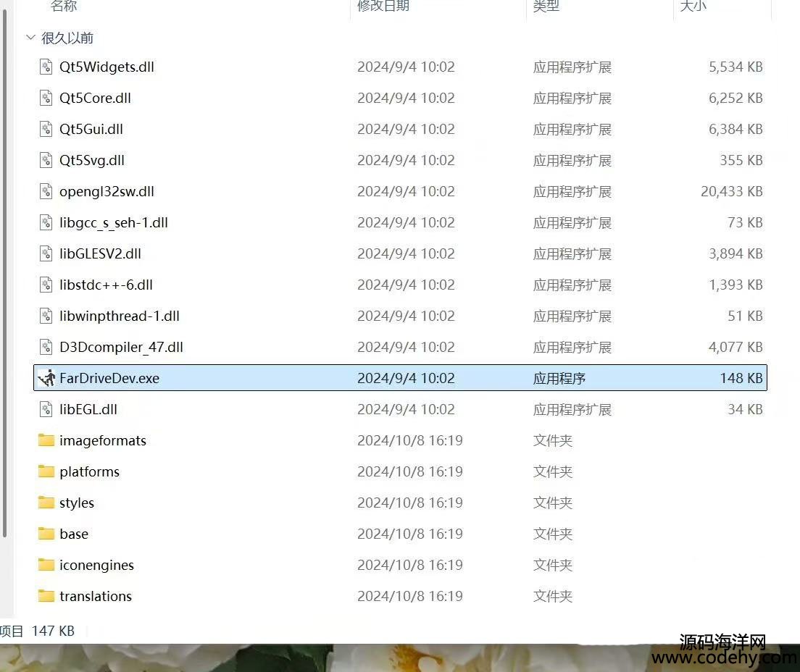Click the translations folder icon
The image size is (800, 672).
point(46,595)
